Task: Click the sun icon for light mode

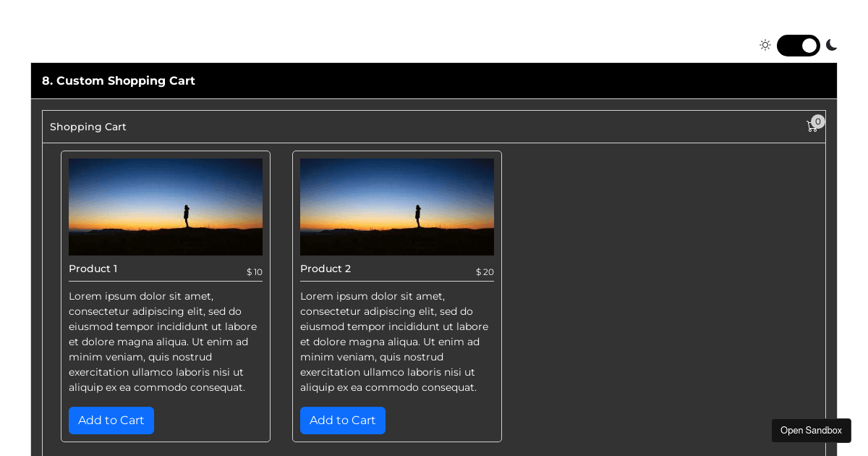Action: click(765, 45)
